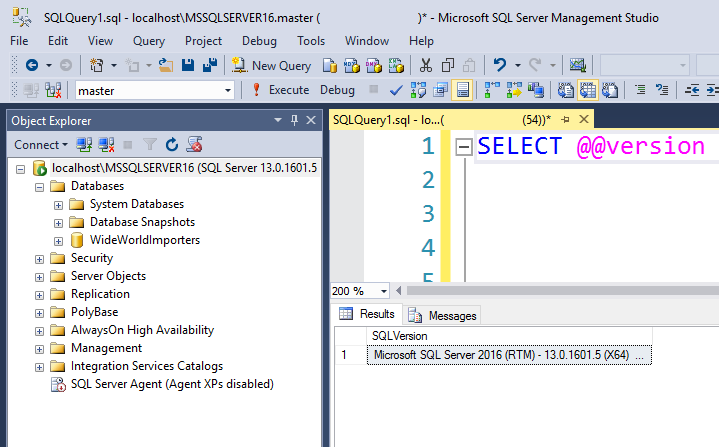Toggle Include Client Statistics icon
719x447 pixels.
click(x=536, y=90)
